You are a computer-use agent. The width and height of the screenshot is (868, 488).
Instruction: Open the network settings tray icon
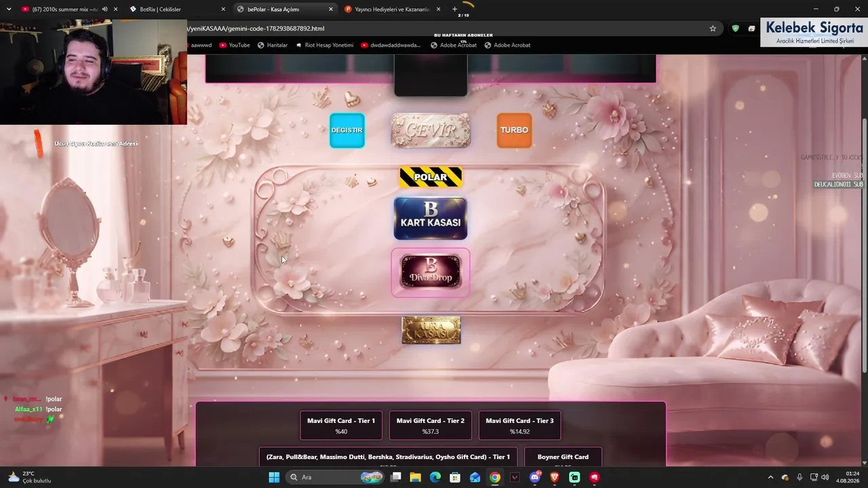click(814, 477)
